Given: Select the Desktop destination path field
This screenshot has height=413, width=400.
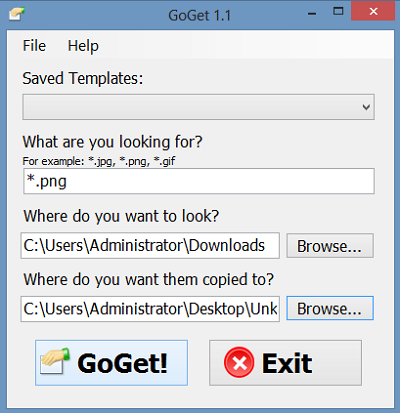Looking at the screenshot, I should click(150, 309).
